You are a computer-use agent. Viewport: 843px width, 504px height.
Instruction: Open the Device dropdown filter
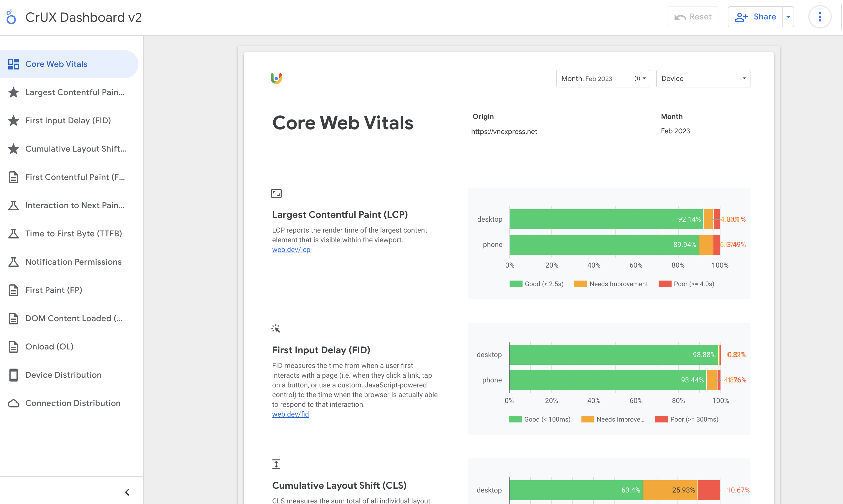(703, 78)
